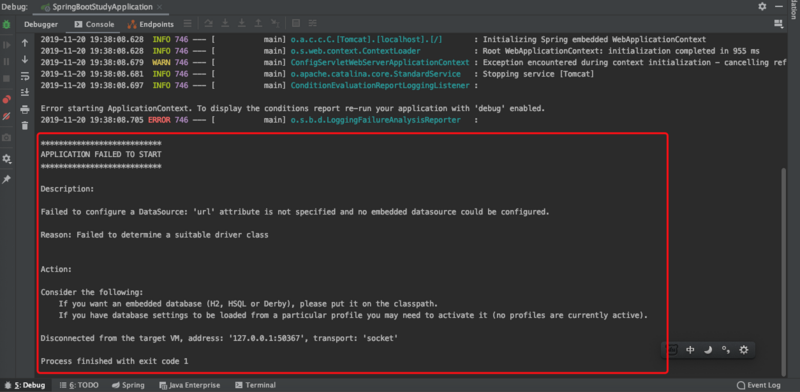Toggle Soft-Wrap console icon
Image resolution: width=800 pixels, height=392 pixels.
click(x=24, y=76)
